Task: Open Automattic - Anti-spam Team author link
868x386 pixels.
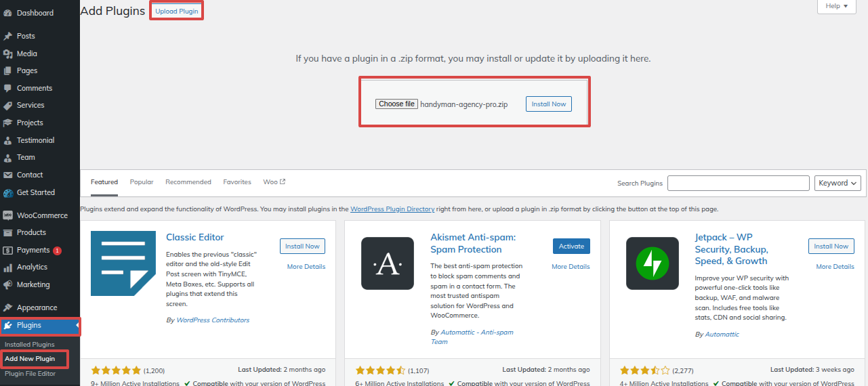Action: point(472,337)
